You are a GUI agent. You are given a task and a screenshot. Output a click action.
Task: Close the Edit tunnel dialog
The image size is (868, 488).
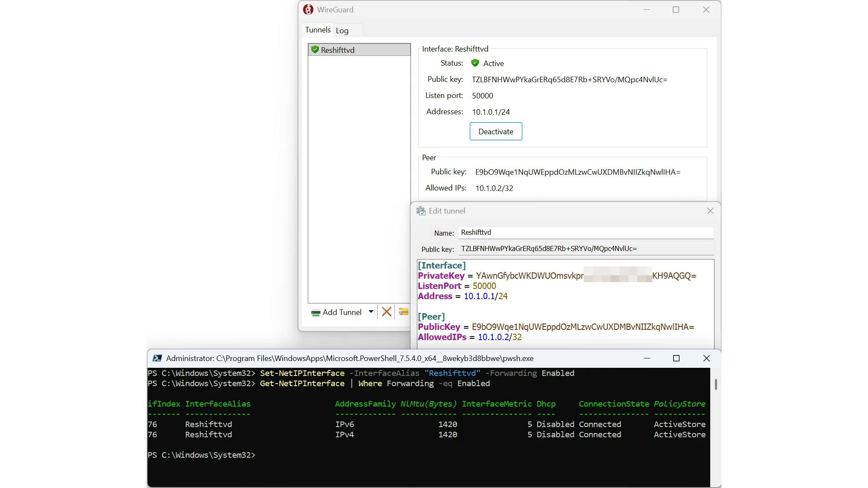click(x=710, y=211)
